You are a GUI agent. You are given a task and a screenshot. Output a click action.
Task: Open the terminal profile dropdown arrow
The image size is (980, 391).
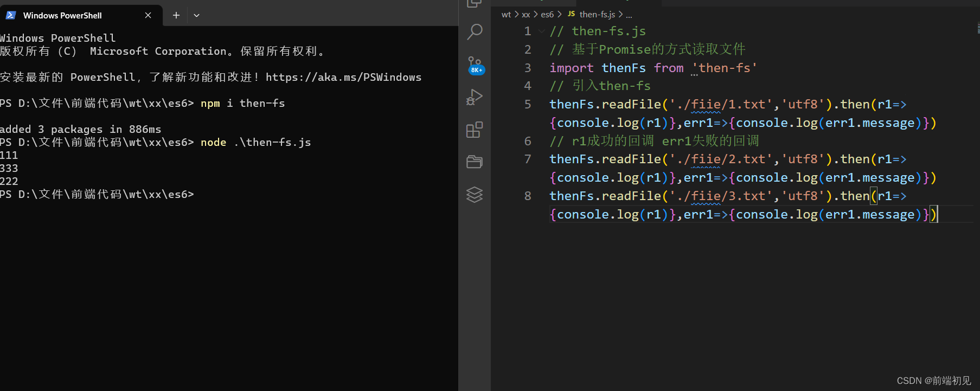pyautogui.click(x=197, y=15)
